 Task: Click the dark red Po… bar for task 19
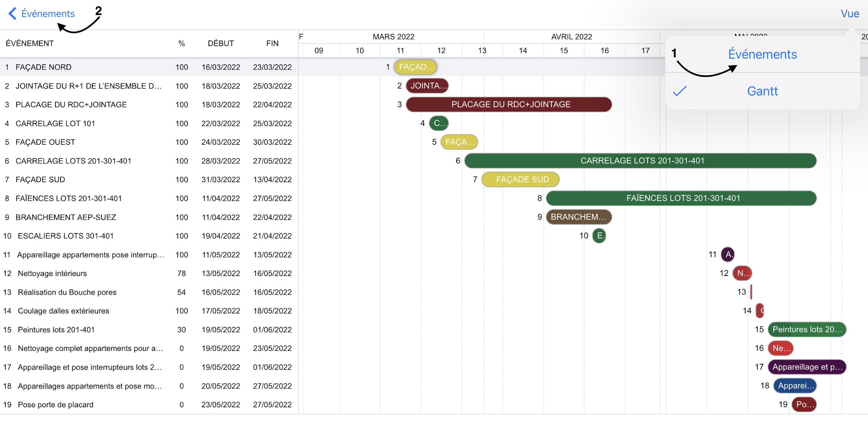tap(804, 405)
